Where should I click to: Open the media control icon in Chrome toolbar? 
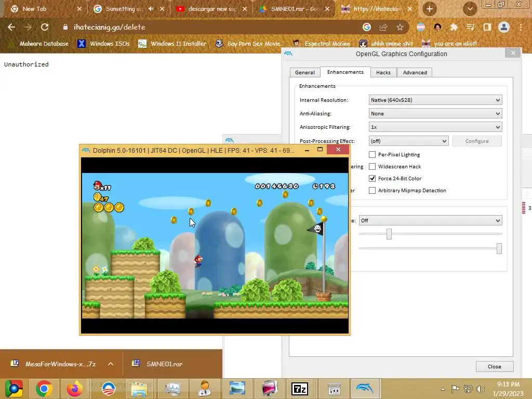[x=470, y=27]
